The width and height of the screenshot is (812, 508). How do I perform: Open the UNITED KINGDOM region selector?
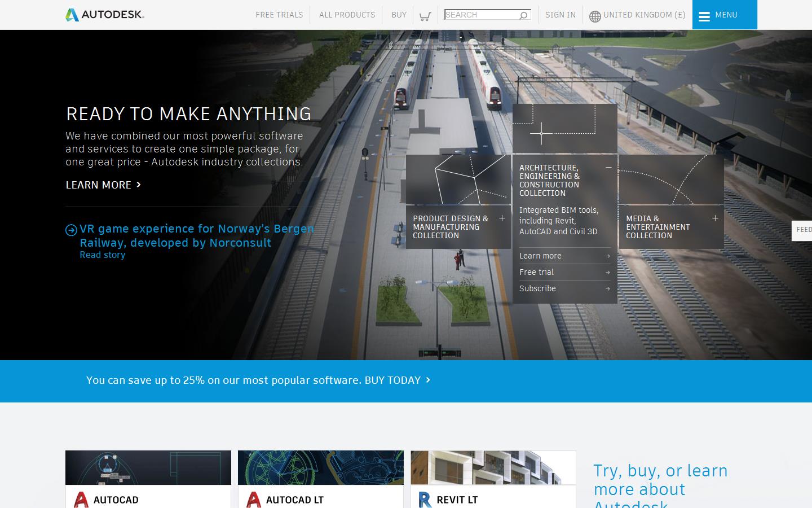coord(644,15)
